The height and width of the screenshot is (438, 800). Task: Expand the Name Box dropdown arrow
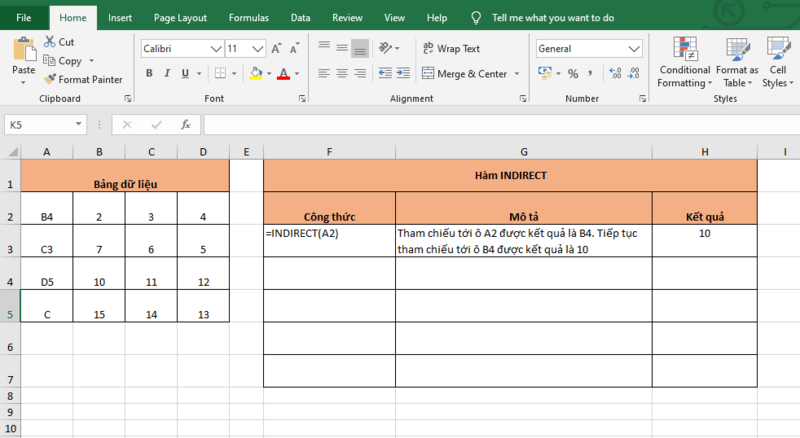[80, 125]
